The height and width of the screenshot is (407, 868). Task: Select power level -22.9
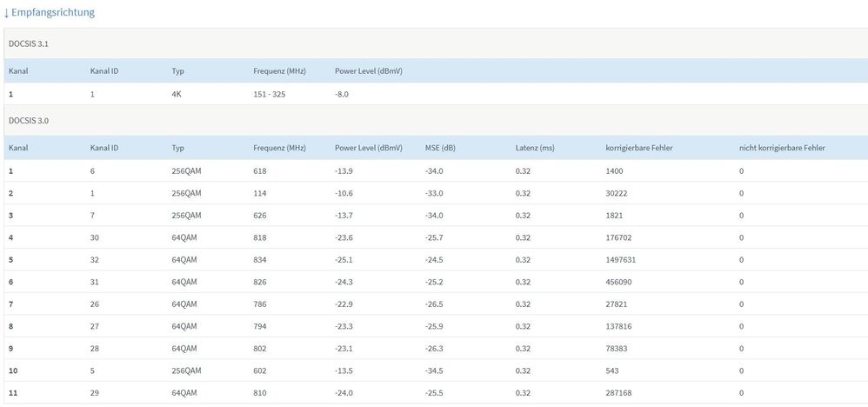(x=344, y=304)
